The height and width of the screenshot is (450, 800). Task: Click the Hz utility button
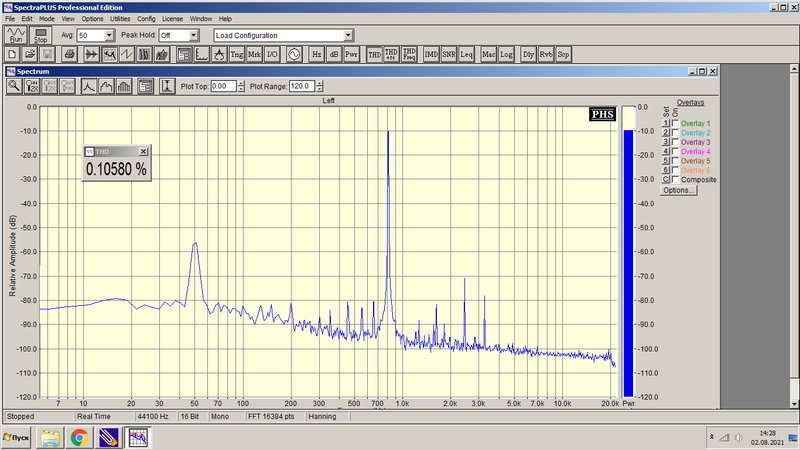point(317,54)
